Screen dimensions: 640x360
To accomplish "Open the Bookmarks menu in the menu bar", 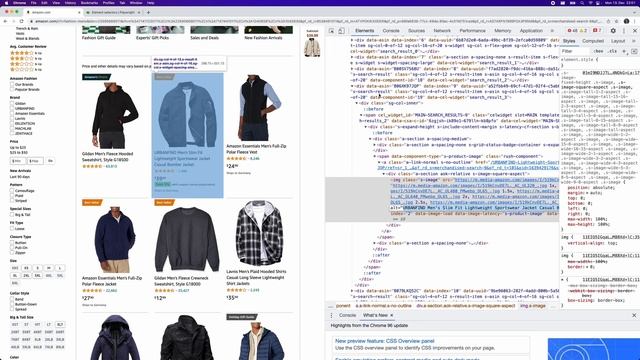I will pyautogui.click(x=89, y=3).
